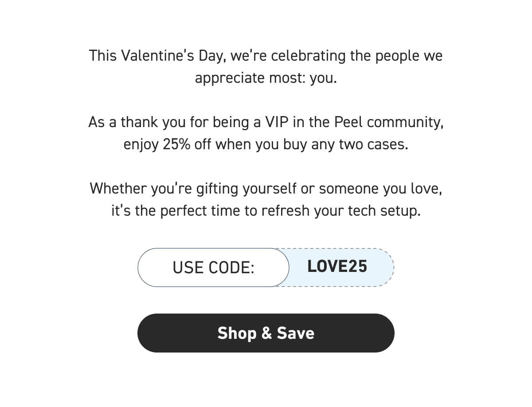The width and height of the screenshot is (532, 407).
Task: Click the white space below the button
Action: pos(266,381)
